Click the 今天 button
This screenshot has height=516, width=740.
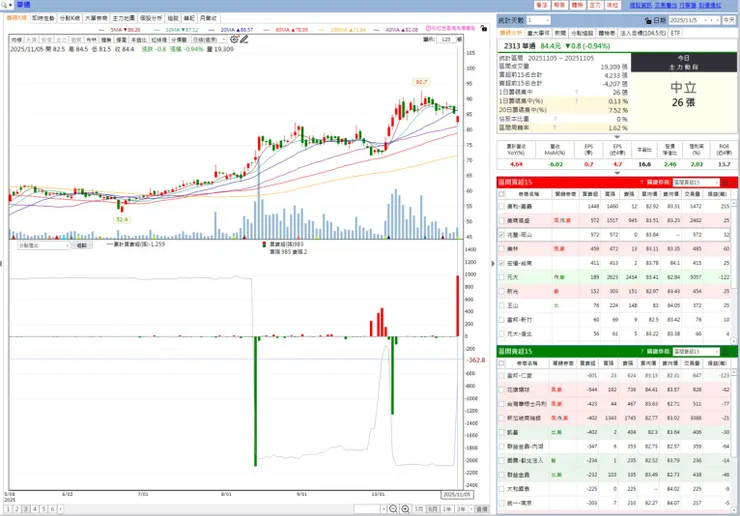point(729,20)
